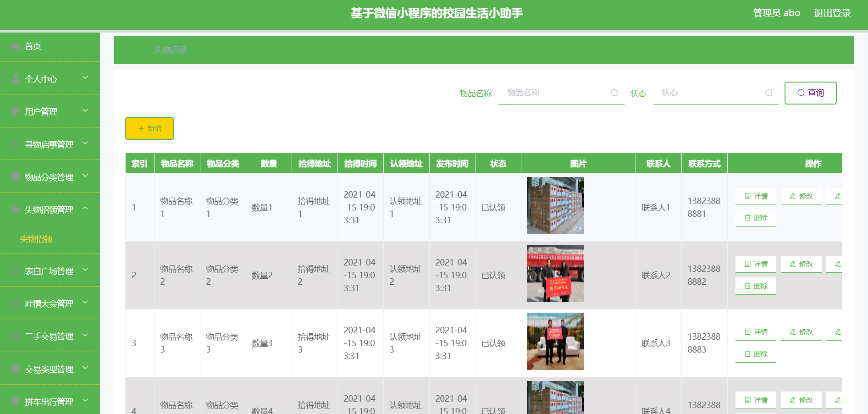
Task: Expand the 用户管理 menu chevron
Action: tap(85, 110)
